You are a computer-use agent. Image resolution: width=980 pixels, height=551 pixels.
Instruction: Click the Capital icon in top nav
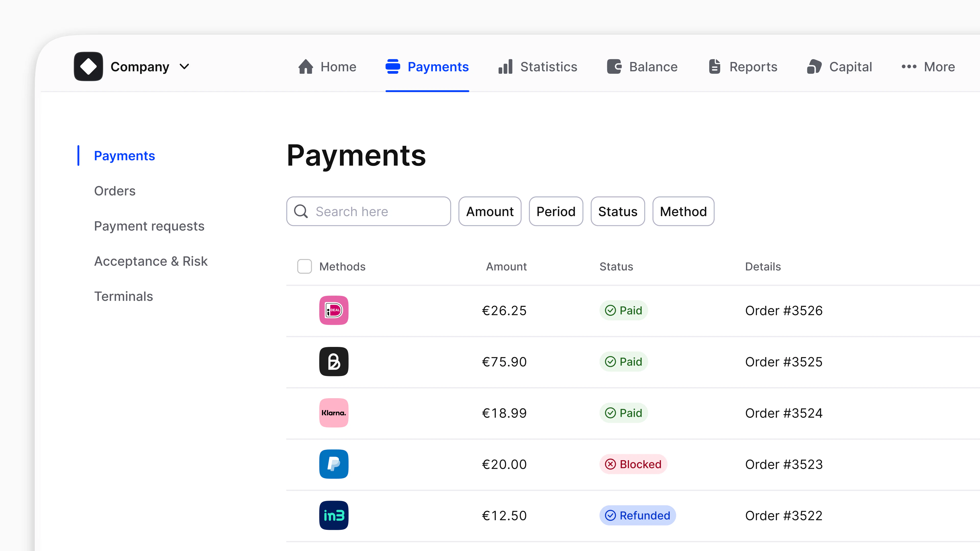pos(814,67)
